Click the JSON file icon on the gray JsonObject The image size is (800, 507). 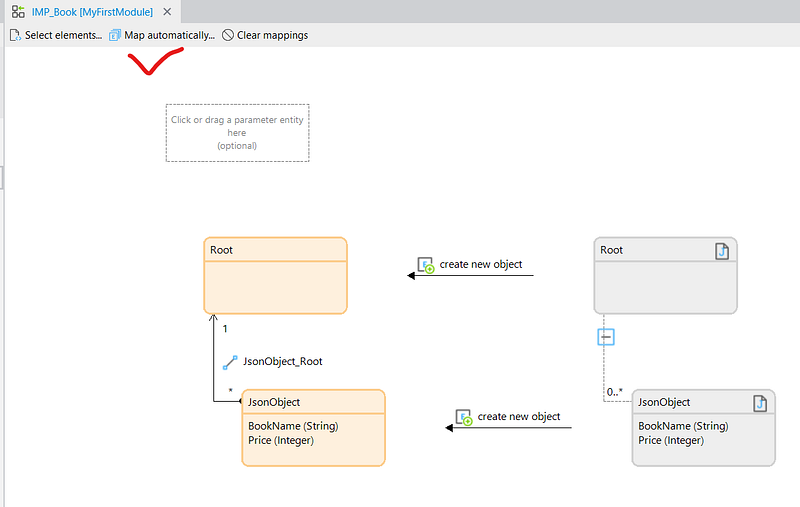[x=760, y=403]
